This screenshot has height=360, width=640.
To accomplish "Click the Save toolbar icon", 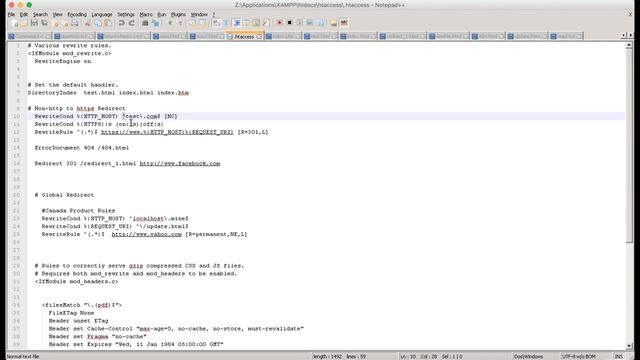I will coord(34,23).
